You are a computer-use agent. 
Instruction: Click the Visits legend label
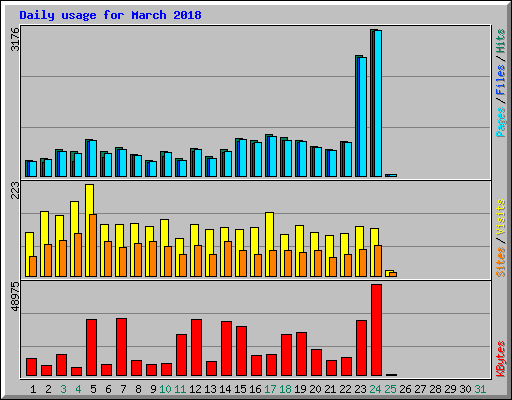(500, 218)
